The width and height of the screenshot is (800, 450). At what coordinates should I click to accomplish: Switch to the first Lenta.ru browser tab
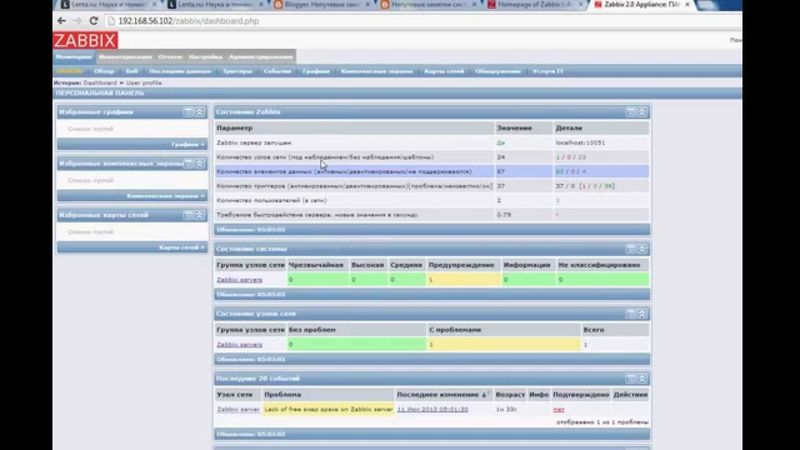[x=107, y=5]
